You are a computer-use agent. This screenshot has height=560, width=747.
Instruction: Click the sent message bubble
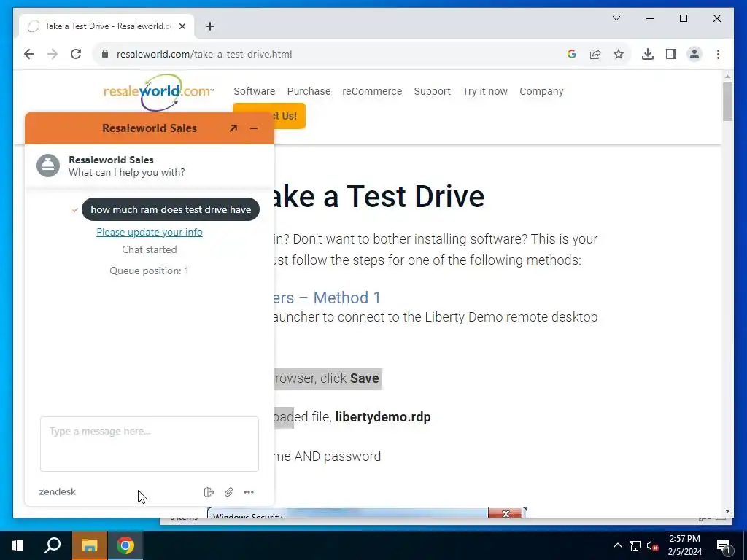coord(171,209)
